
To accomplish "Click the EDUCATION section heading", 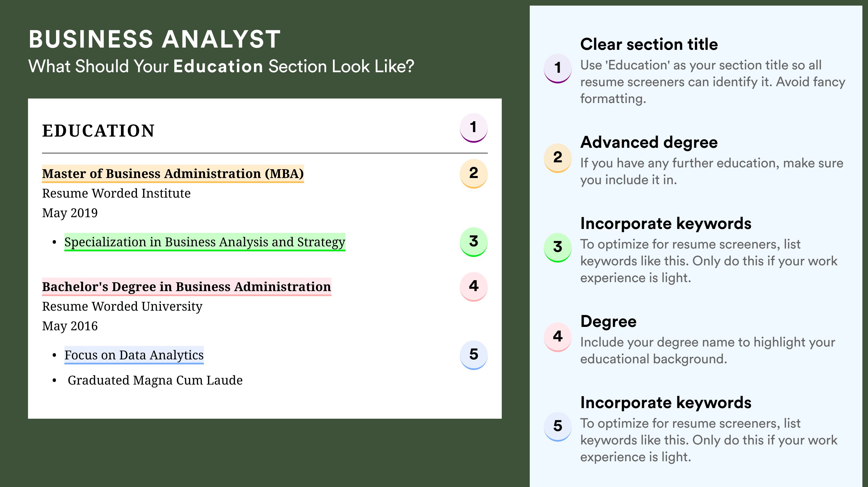I will [98, 131].
